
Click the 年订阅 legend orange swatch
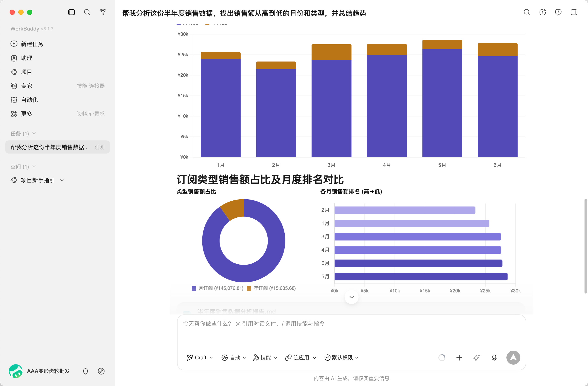249,288
